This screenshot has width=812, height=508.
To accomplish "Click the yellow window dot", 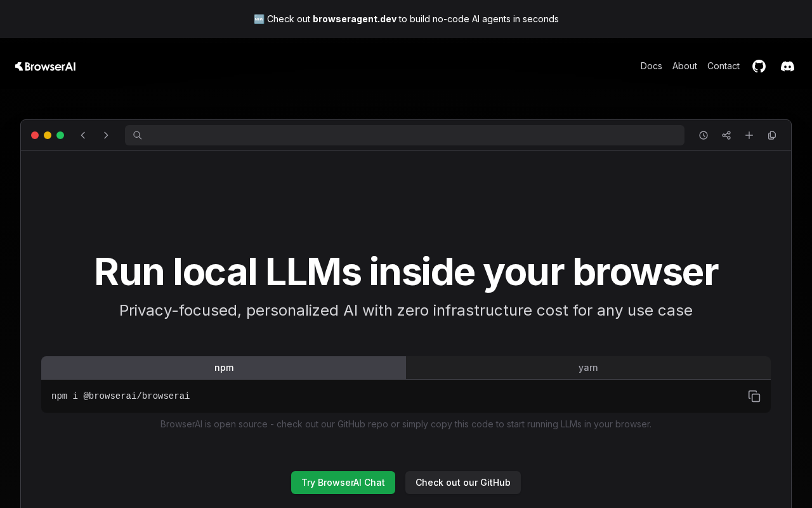I will click(x=48, y=135).
